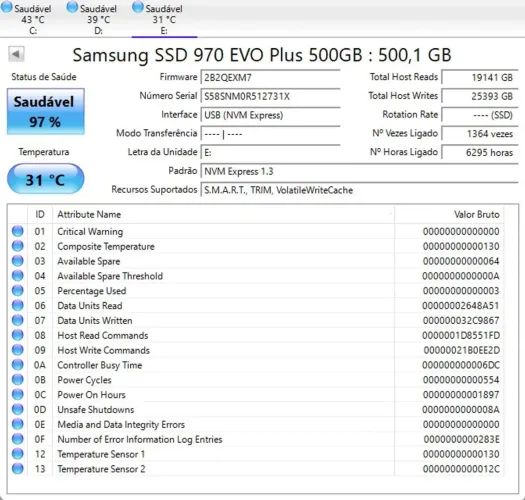525x500 pixels.
Task: Click status icon for Unsafe Shutdowns row
Action: point(17,409)
